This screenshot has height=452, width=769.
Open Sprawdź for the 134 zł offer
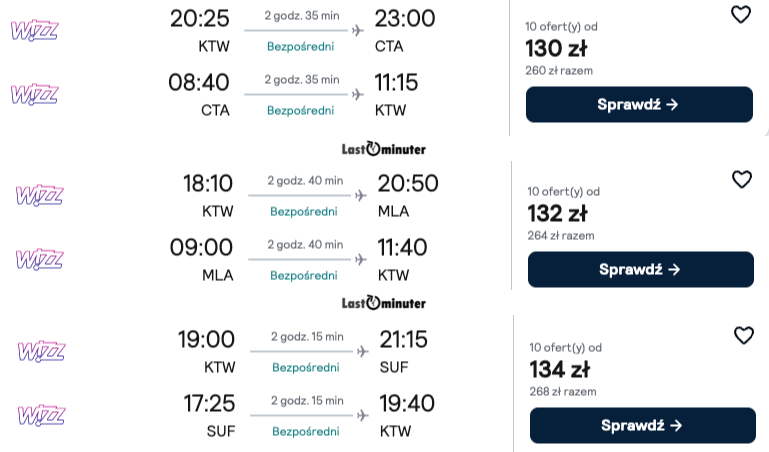641,425
